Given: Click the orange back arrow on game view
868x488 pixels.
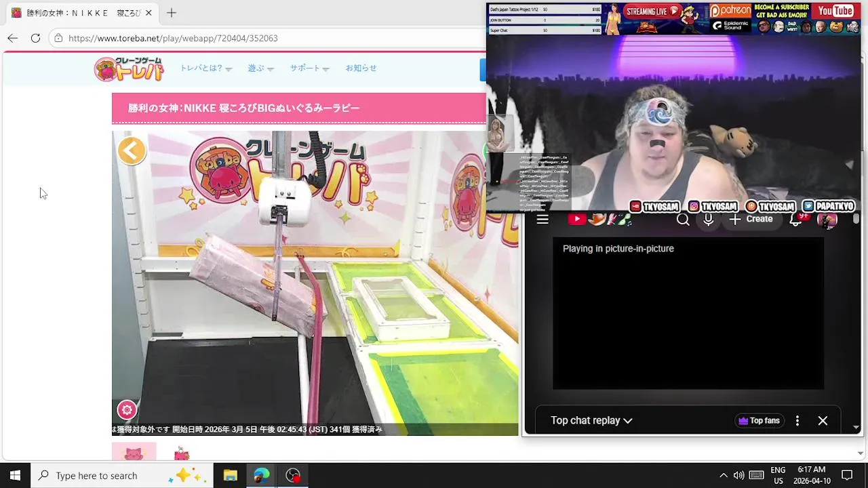Looking at the screenshot, I should point(132,150).
